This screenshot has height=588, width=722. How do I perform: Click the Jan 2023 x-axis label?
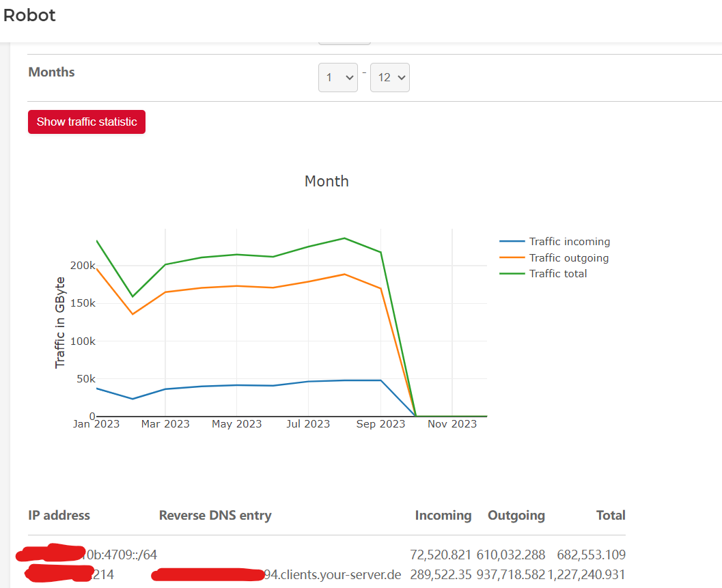click(x=96, y=424)
